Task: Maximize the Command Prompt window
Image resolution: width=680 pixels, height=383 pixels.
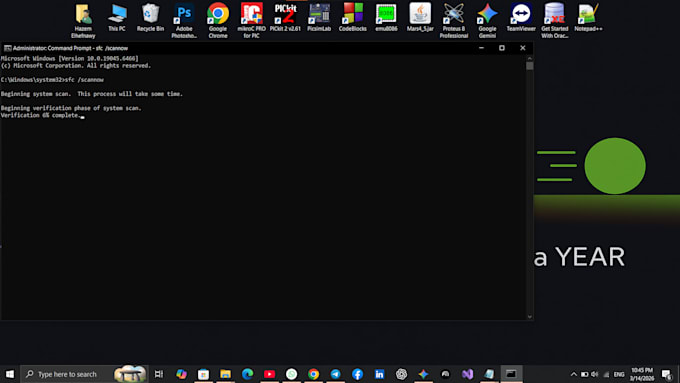Action: (502, 48)
